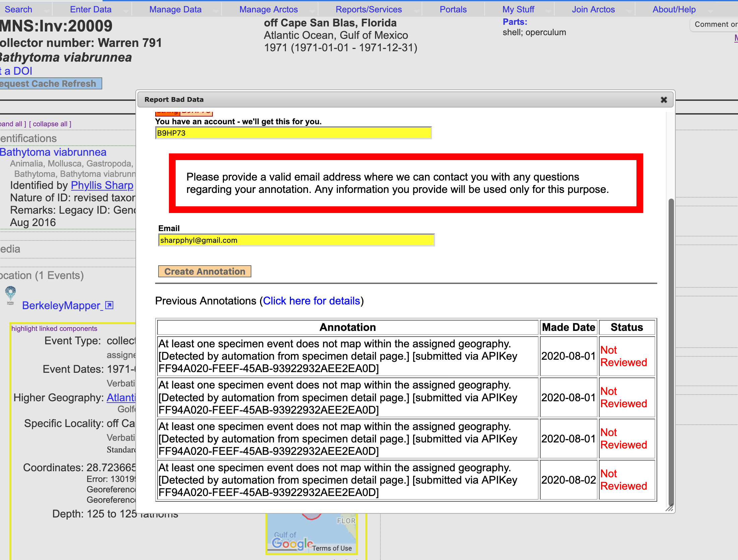Click the dialog vertical scrollbar
The width and height of the screenshot is (738, 560).
pos(671,352)
